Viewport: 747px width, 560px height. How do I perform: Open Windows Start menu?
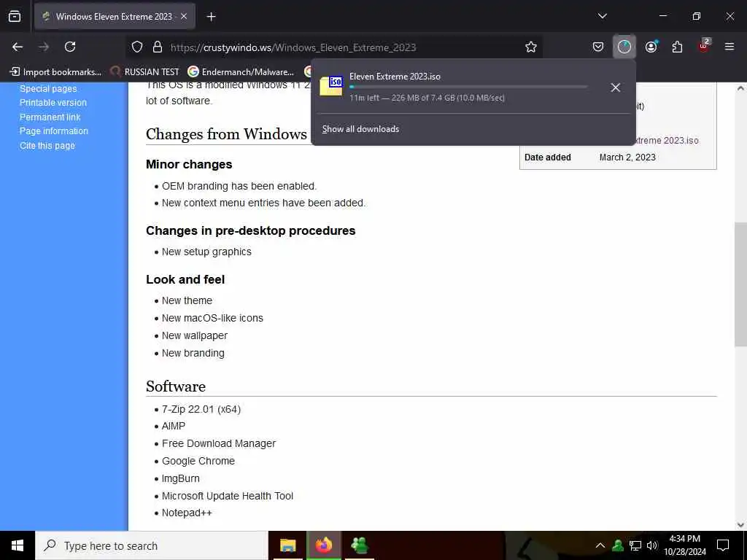18,545
